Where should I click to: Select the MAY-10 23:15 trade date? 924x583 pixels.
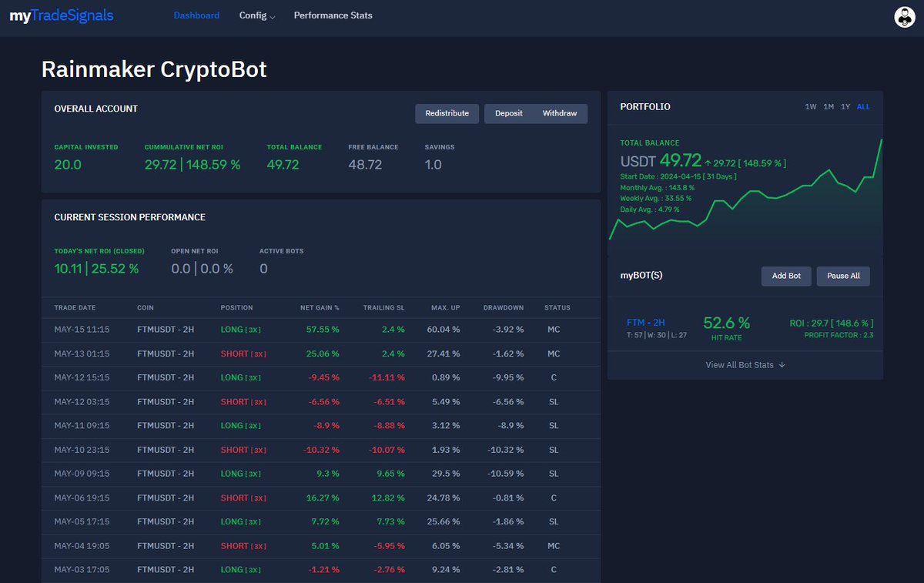[82, 450]
